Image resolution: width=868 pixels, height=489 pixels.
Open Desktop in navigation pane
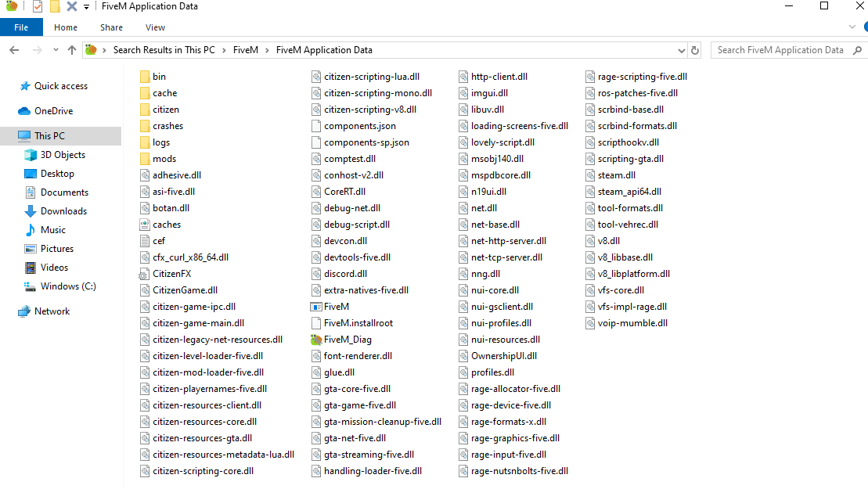click(x=57, y=174)
